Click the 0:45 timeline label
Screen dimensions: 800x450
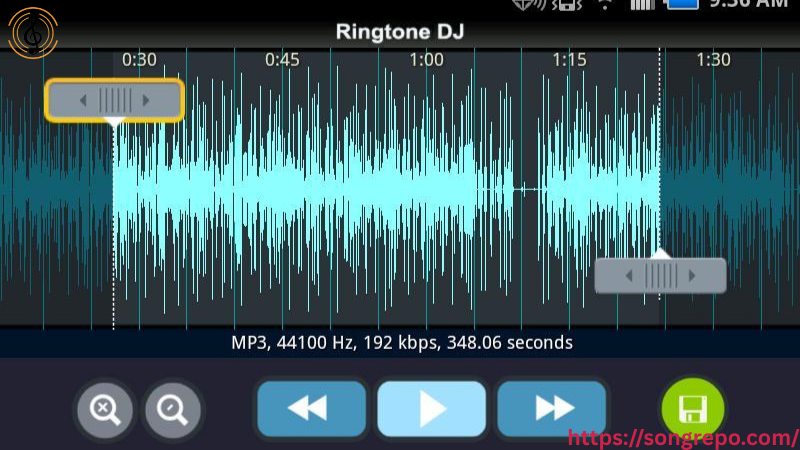282,60
